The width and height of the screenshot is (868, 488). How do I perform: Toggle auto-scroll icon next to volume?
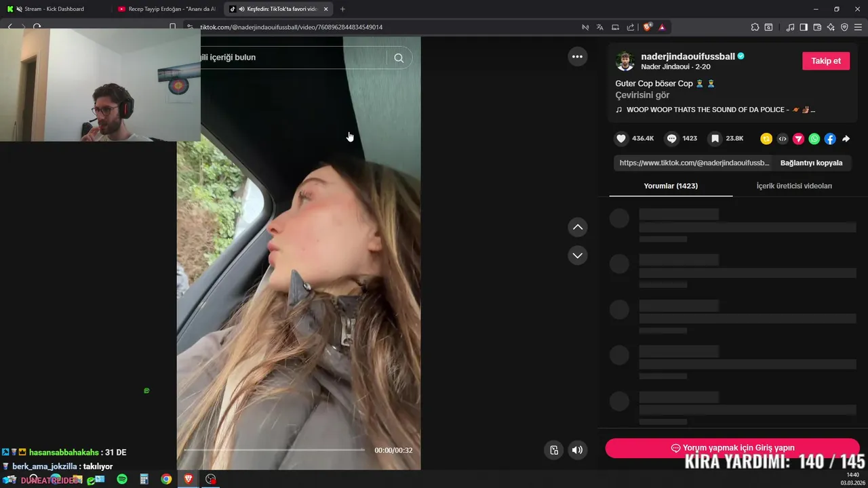pos(554,450)
